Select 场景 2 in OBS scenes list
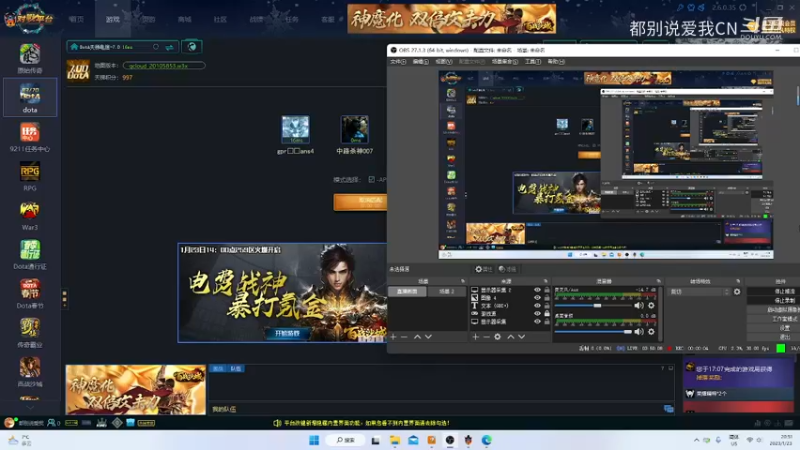The height and width of the screenshot is (450, 800). point(446,291)
